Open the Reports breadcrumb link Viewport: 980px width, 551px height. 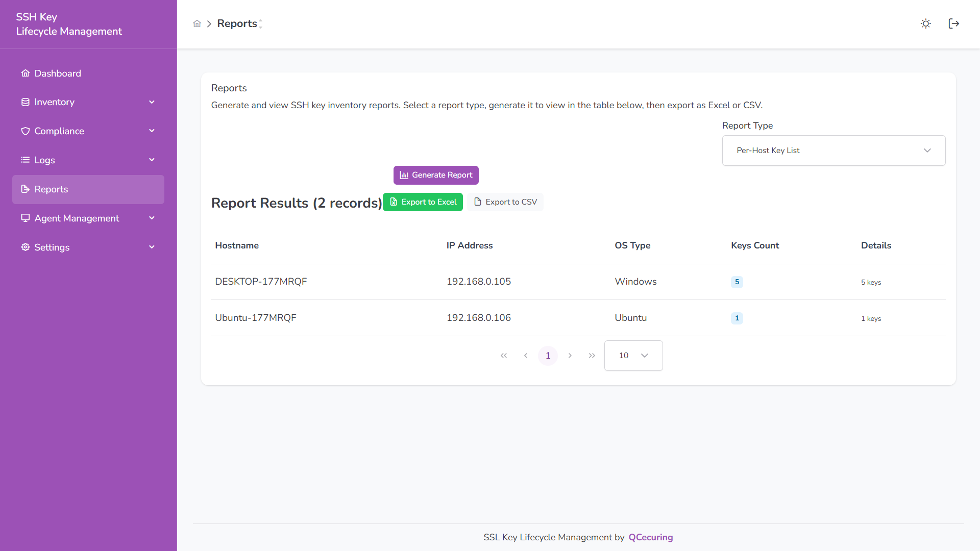click(x=238, y=23)
